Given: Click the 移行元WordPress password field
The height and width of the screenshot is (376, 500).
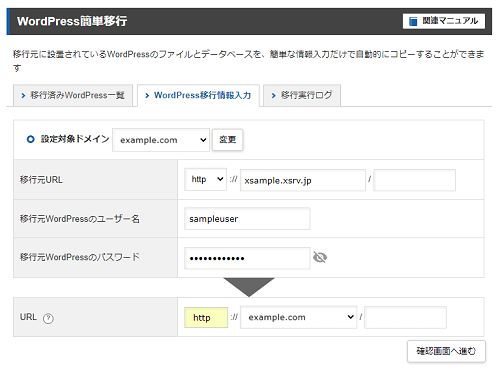Looking at the screenshot, I should point(247,258).
